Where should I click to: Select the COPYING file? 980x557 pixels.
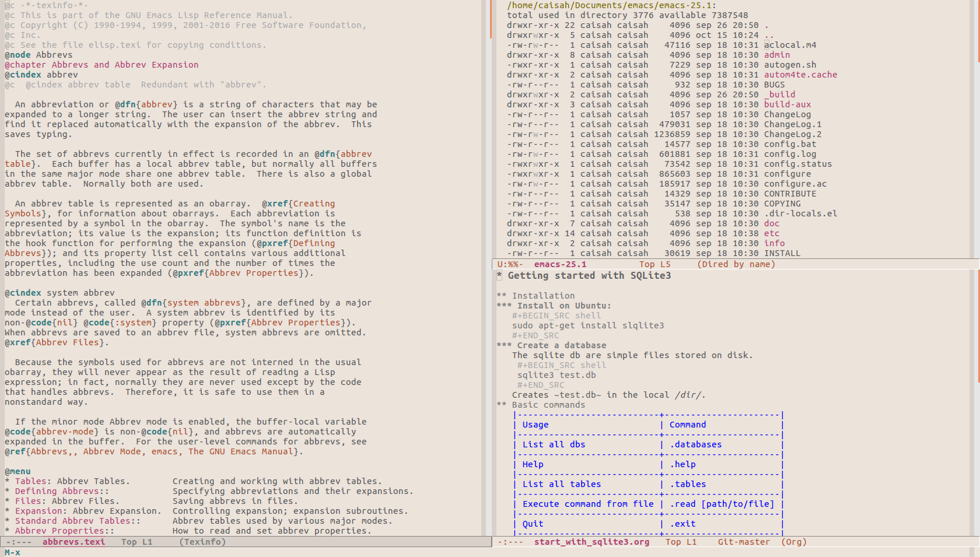pos(782,204)
